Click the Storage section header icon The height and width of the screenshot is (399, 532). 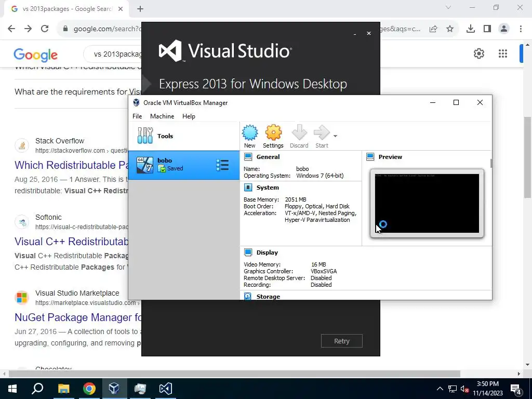(248, 297)
